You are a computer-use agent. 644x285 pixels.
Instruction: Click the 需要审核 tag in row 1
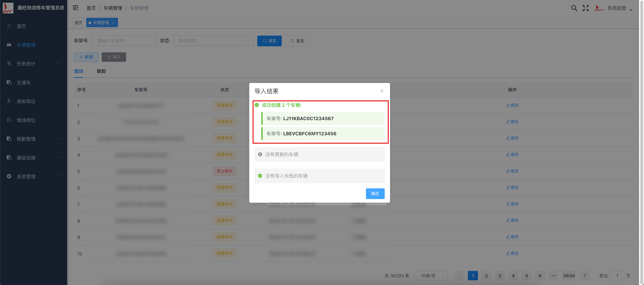(x=225, y=105)
